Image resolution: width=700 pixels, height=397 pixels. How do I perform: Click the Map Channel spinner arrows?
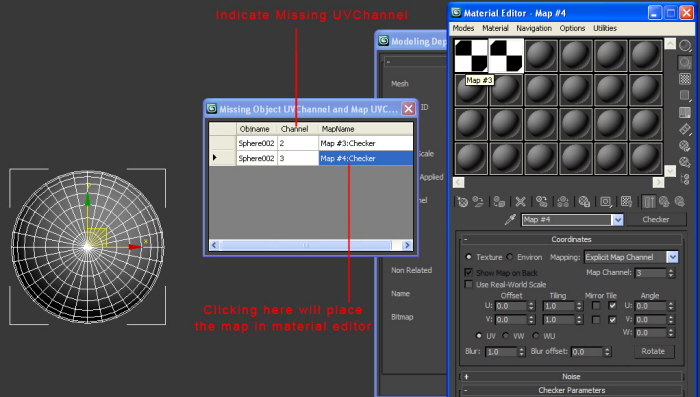[x=671, y=272]
